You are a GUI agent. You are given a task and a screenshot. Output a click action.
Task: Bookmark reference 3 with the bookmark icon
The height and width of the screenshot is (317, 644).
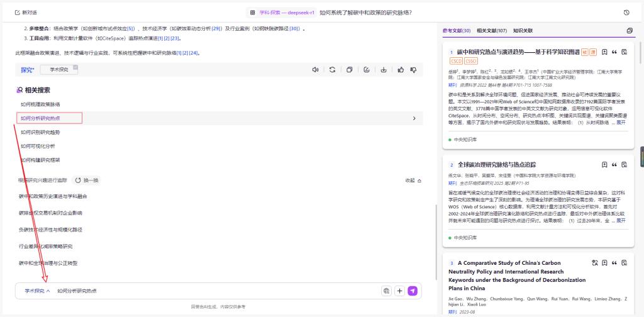[604, 263]
